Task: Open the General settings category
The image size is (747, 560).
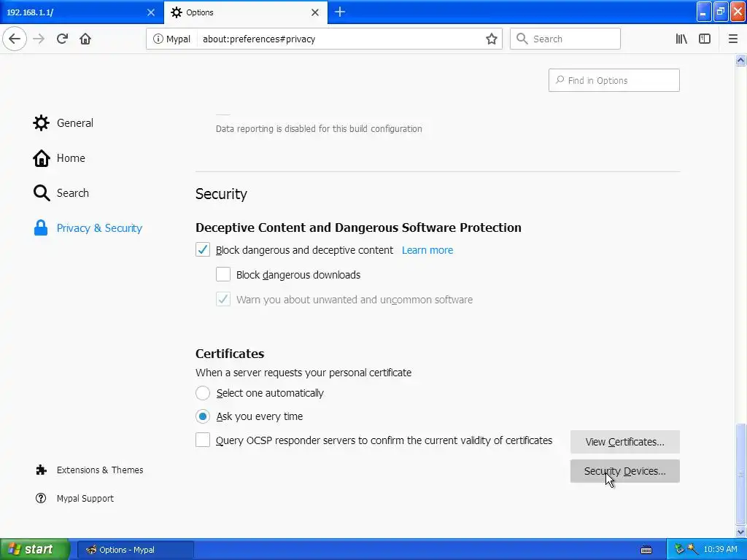Action: tap(74, 123)
